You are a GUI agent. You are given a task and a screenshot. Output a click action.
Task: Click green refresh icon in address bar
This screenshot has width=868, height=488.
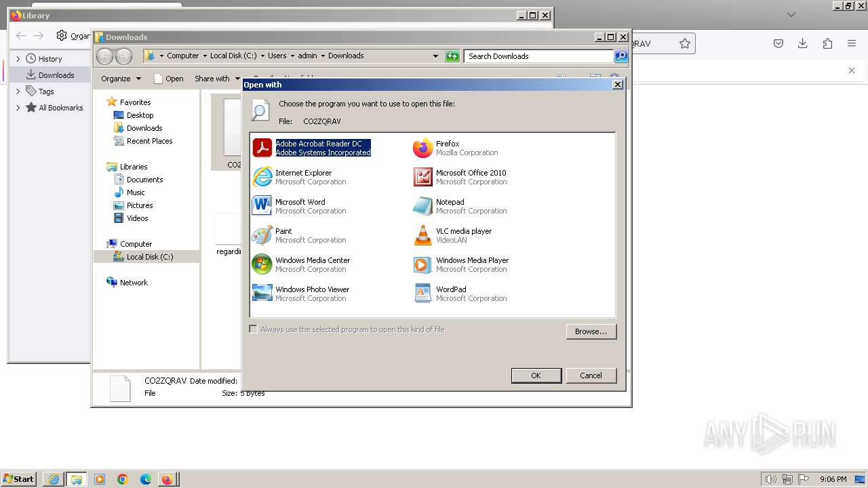point(452,56)
